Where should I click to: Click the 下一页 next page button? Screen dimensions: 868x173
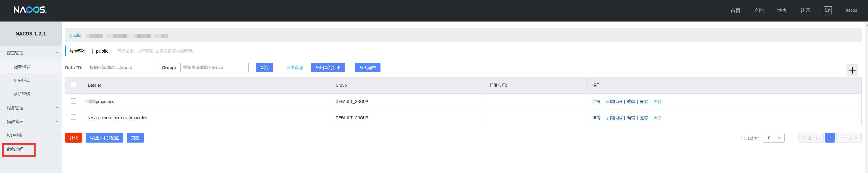click(x=848, y=138)
